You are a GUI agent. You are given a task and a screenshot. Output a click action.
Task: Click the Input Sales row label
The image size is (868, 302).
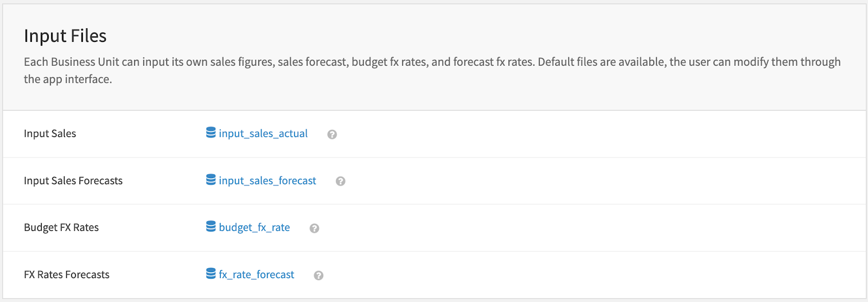(x=50, y=134)
